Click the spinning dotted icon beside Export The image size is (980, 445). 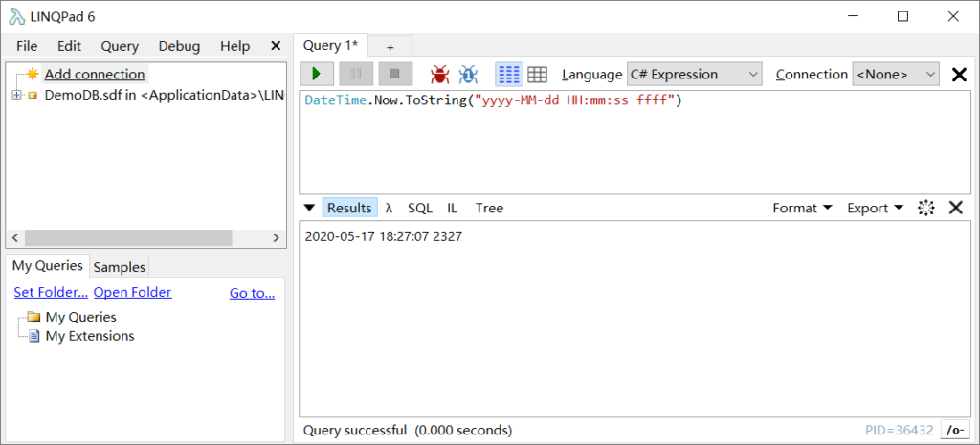(925, 208)
